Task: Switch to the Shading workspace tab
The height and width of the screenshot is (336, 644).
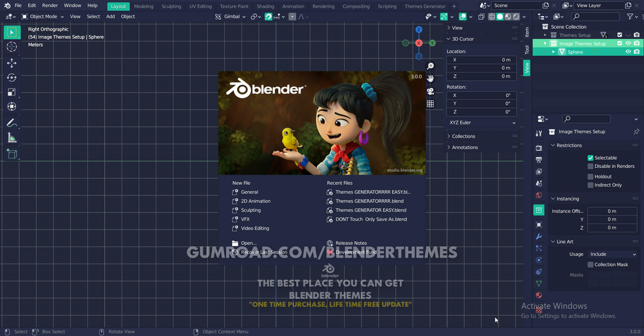Action: click(x=265, y=6)
